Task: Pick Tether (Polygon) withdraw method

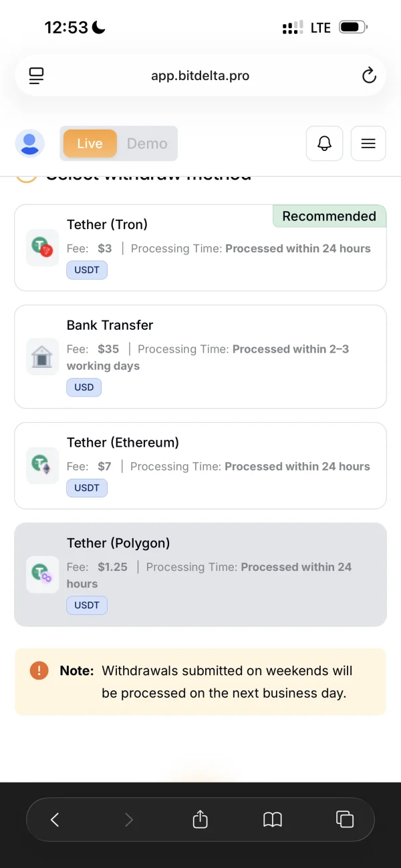Action: [x=200, y=574]
